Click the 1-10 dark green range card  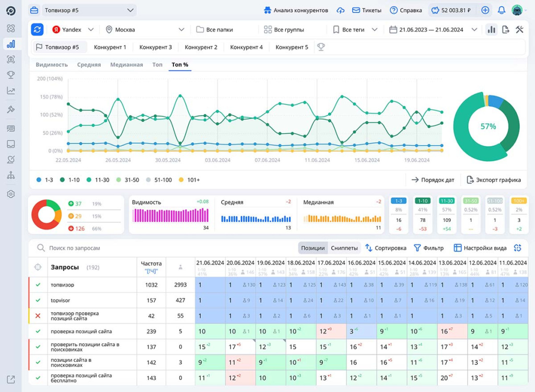point(423,215)
